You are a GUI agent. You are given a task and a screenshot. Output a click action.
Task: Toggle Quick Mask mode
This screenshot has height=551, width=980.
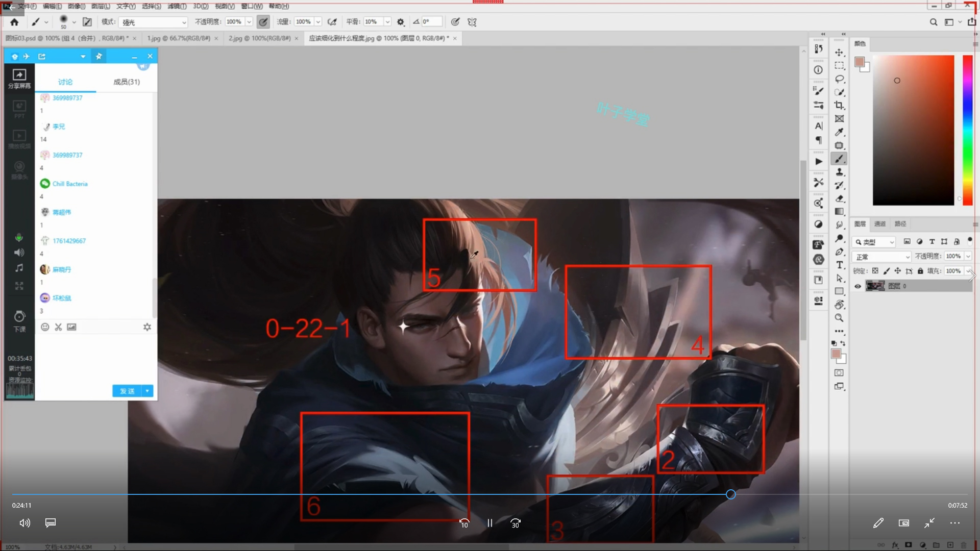pyautogui.click(x=839, y=373)
